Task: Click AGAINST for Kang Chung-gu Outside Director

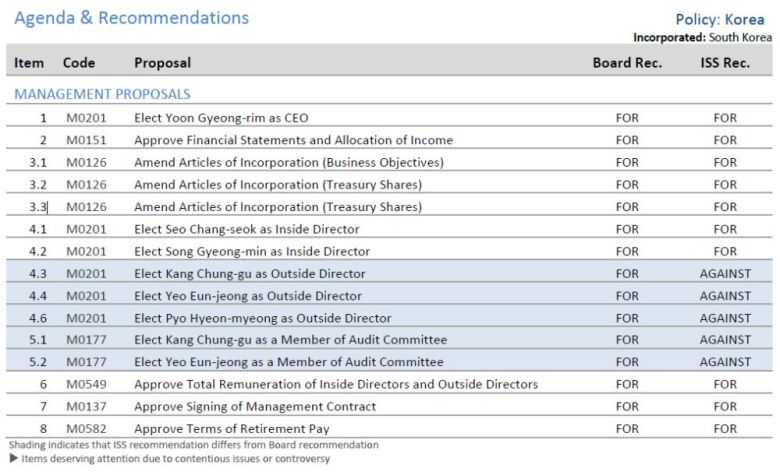Action: click(x=724, y=274)
